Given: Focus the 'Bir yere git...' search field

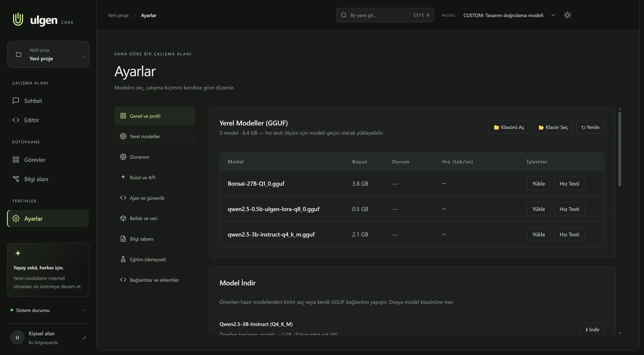Looking at the screenshot, I should (x=385, y=15).
